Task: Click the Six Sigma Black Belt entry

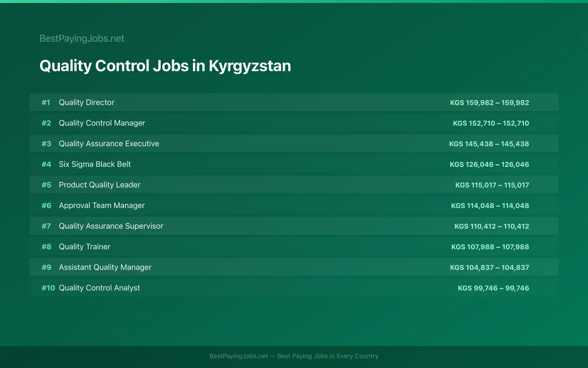Action: pos(95,164)
